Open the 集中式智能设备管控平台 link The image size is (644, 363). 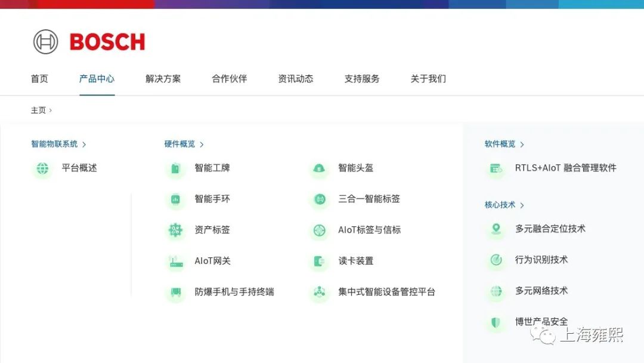(386, 292)
